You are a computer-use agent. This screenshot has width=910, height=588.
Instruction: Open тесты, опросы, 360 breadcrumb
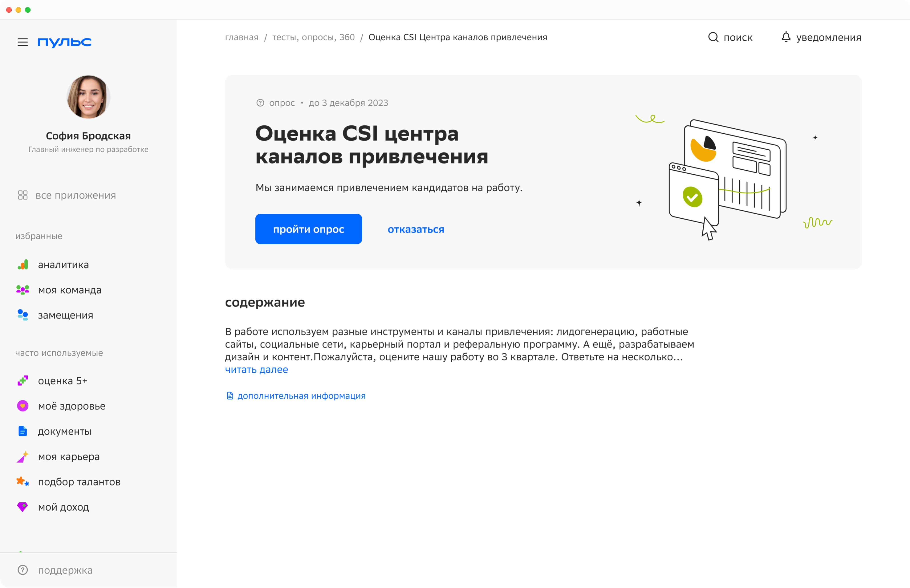coord(313,37)
